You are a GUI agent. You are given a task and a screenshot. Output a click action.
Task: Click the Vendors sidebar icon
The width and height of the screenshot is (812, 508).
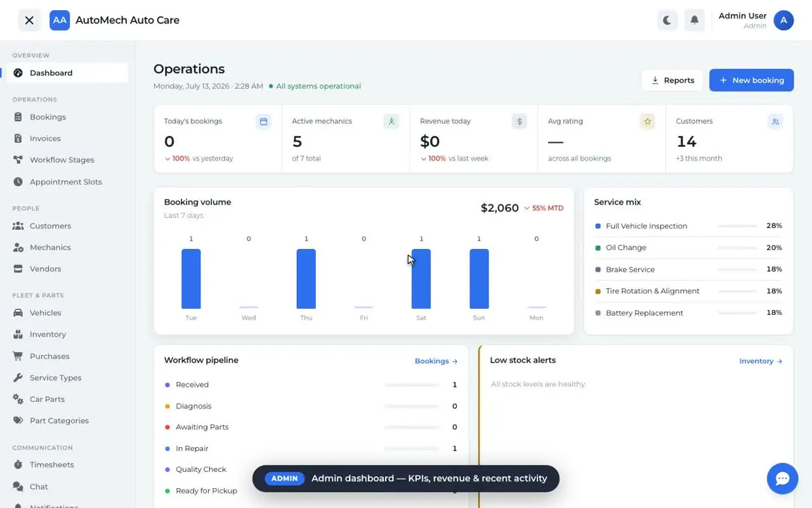point(18,269)
